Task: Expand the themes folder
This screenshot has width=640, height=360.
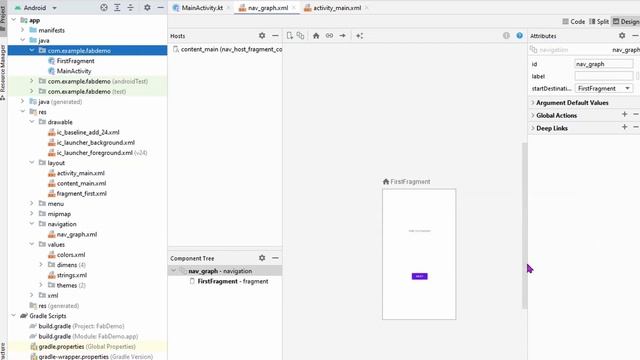Action: (x=41, y=285)
